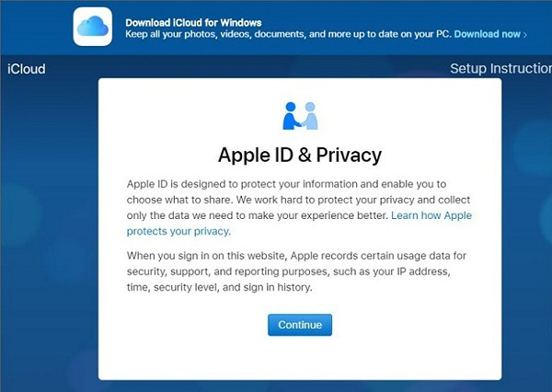
Task: Click the protects your privacy link text
Action: (x=178, y=232)
